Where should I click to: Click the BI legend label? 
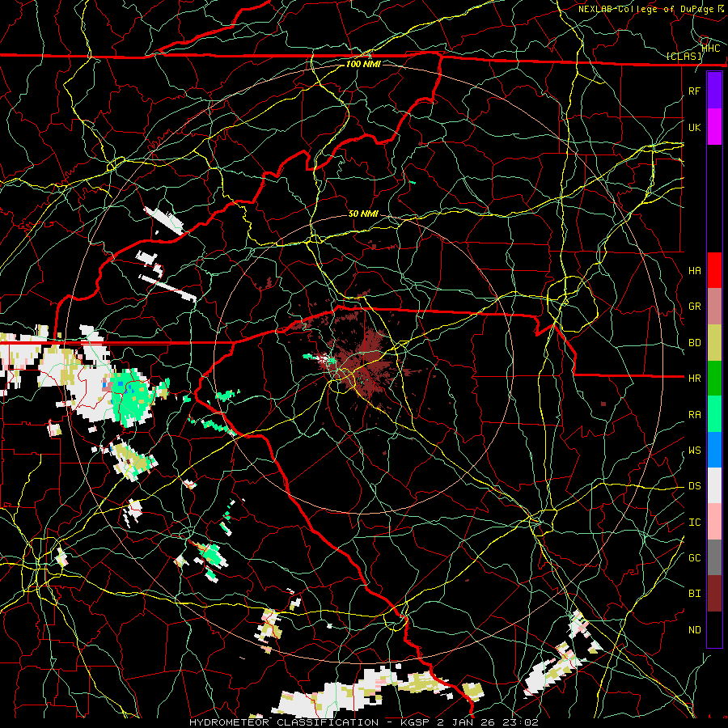695,594
